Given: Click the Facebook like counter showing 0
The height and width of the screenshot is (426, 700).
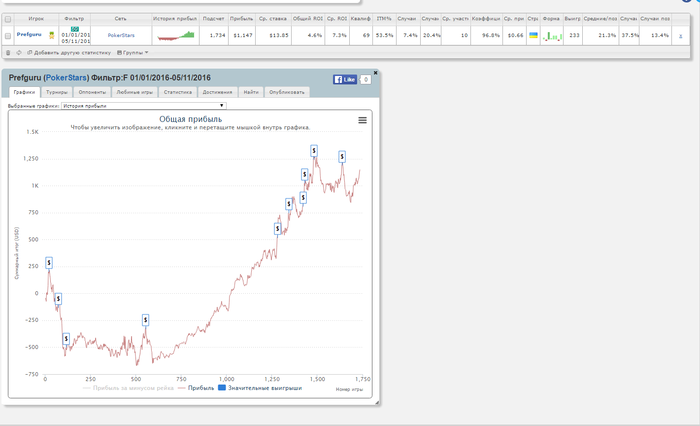Looking at the screenshot, I should [x=365, y=79].
